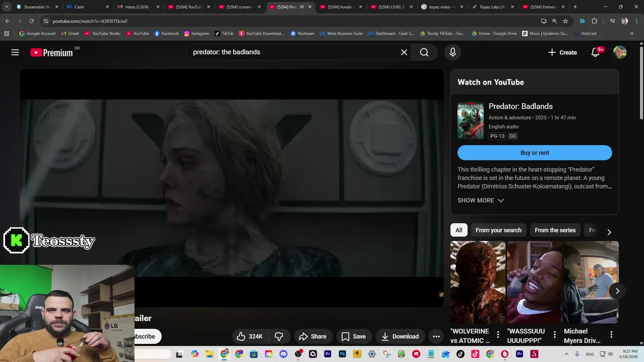This screenshot has height=362, width=644.
Task: Dislike the video
Action: point(279,336)
